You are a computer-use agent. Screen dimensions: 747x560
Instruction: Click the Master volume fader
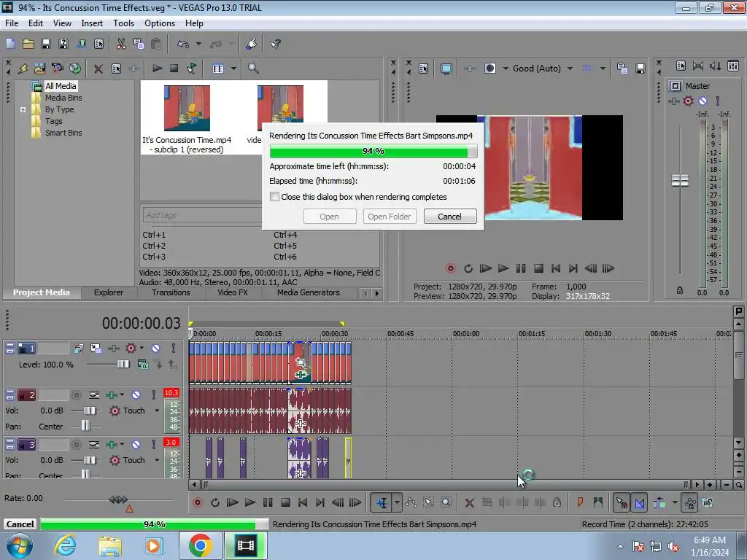coord(680,180)
